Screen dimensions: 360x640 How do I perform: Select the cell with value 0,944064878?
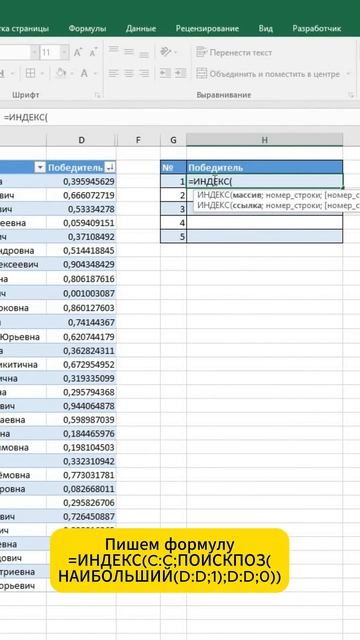[81, 406]
